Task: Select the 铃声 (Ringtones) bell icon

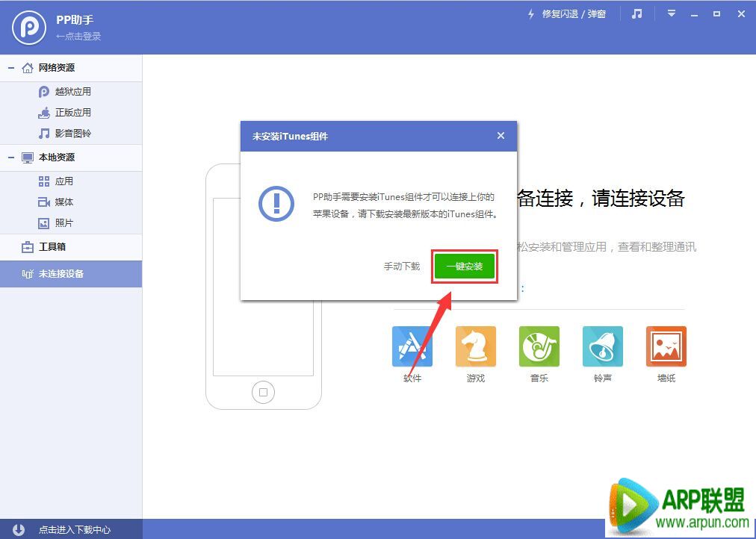Action: 602,346
